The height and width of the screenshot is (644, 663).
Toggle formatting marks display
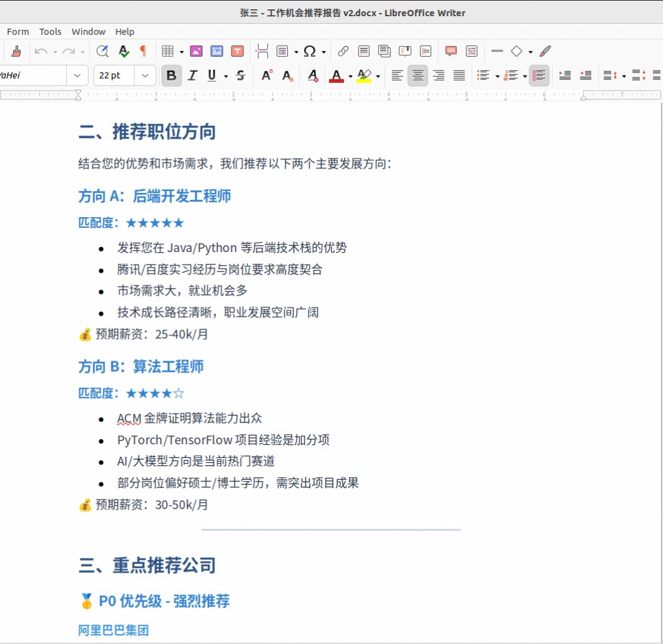click(143, 51)
